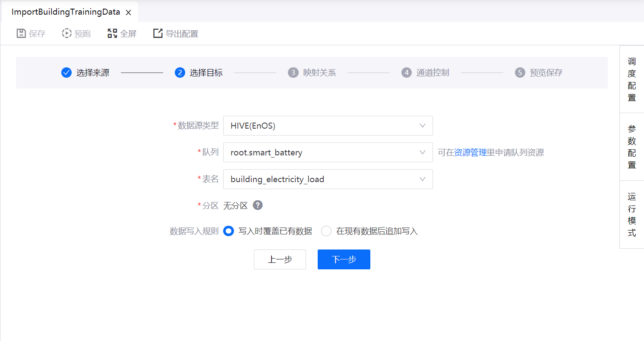This screenshot has width=644, height=341.
Task: Select 写入时覆盖已有数据 radio option
Action: pyautogui.click(x=229, y=231)
